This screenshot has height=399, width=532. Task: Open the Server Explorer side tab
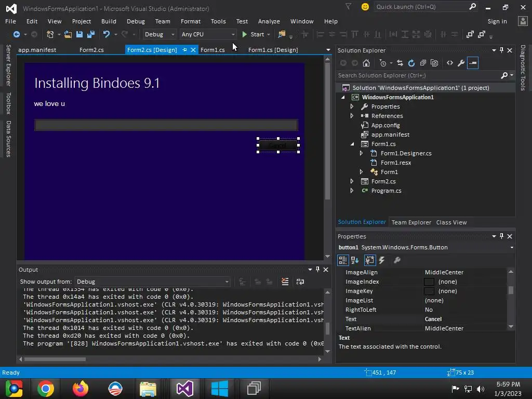(8, 65)
